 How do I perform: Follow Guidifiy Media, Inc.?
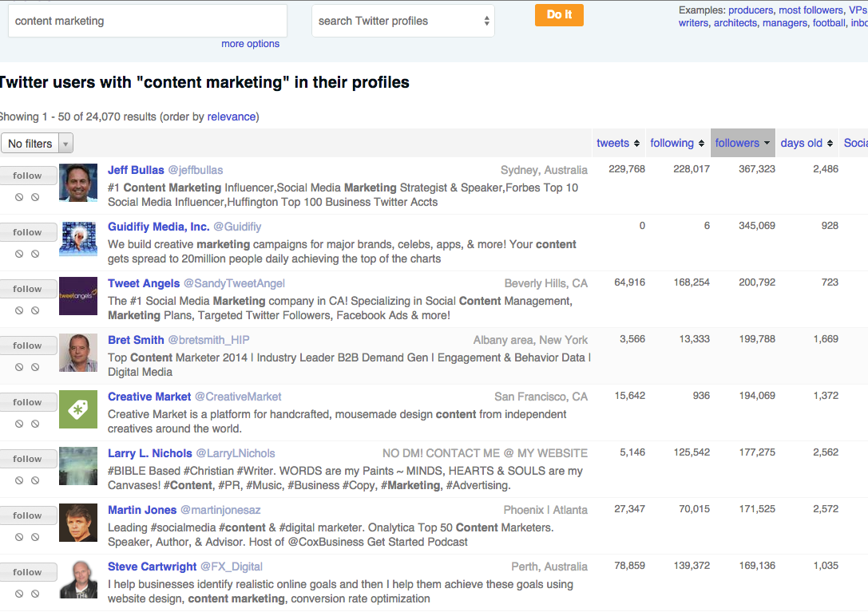(27, 233)
